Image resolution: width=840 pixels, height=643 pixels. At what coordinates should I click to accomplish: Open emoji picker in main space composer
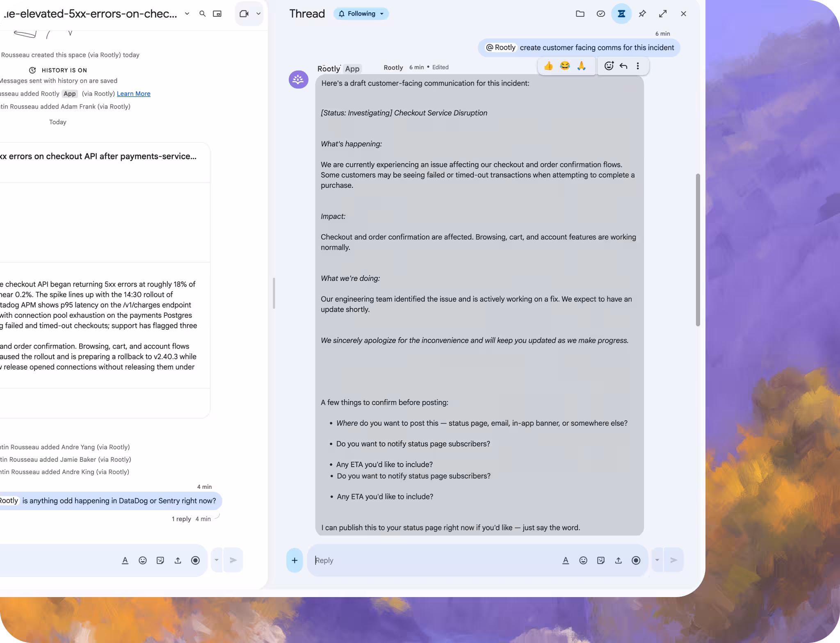143,560
